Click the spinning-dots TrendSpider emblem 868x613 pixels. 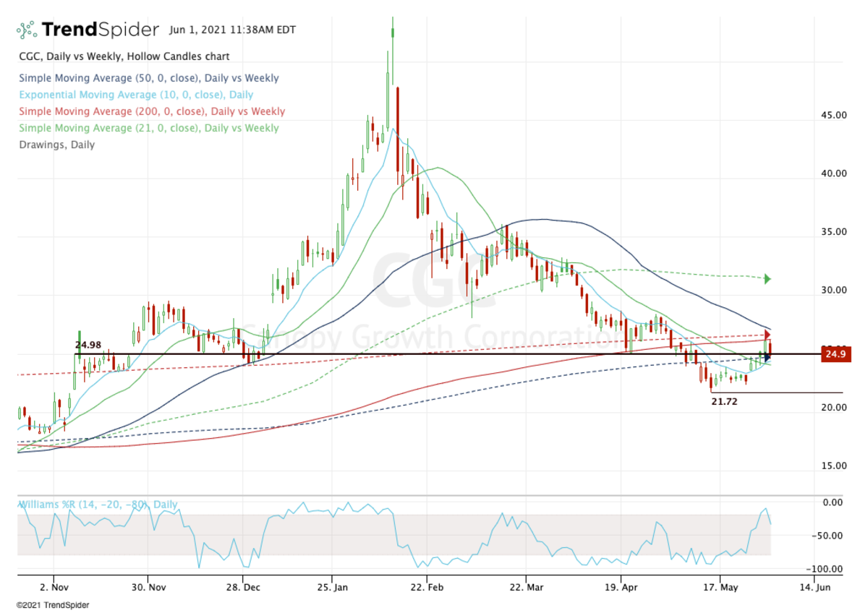click(26, 30)
